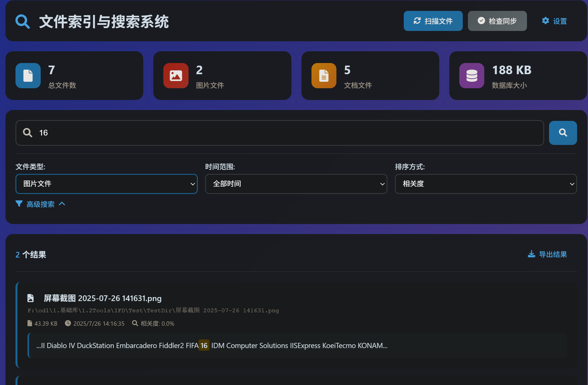
Task: Click the blue file icon for 总文件数
Action: tap(28, 76)
